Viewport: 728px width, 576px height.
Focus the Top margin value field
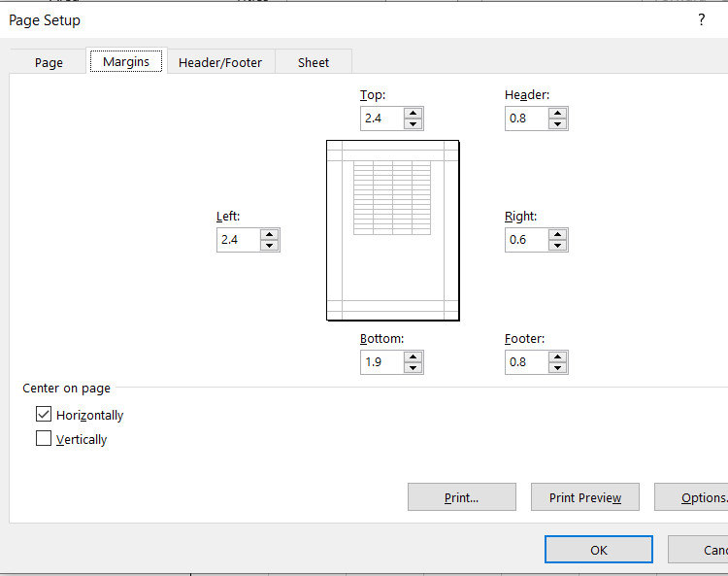(382, 119)
